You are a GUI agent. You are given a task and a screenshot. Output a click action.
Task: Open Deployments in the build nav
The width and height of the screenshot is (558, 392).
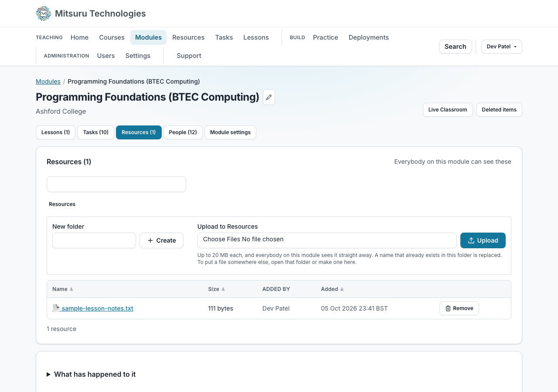pyautogui.click(x=369, y=37)
